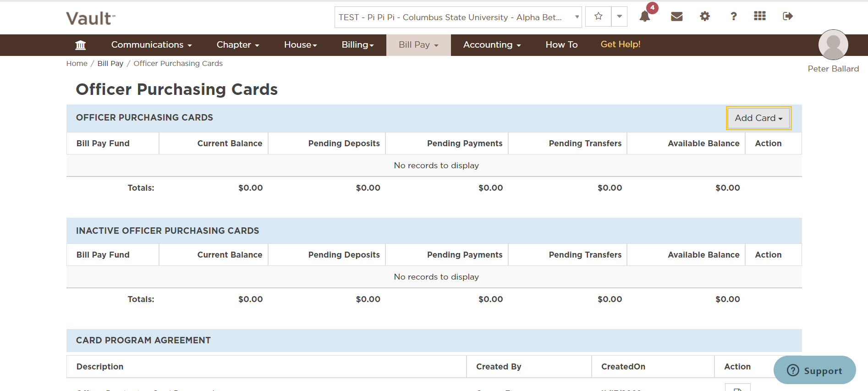Click the logout arrow icon
868x391 pixels.
point(788,17)
